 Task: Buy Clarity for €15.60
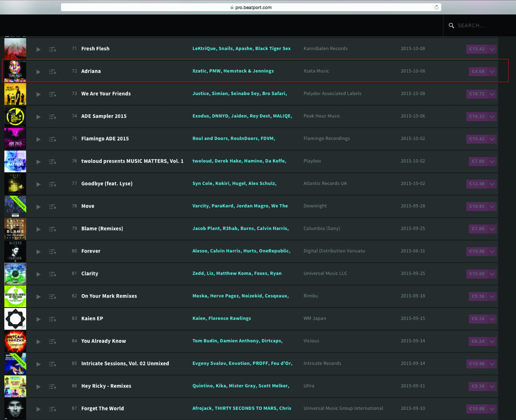point(477,274)
